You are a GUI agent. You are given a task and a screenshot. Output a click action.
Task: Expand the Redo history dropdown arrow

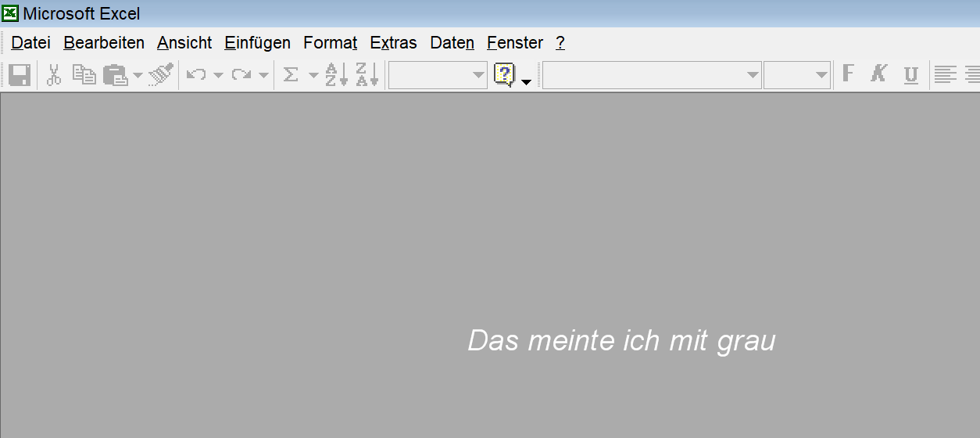pos(263,76)
